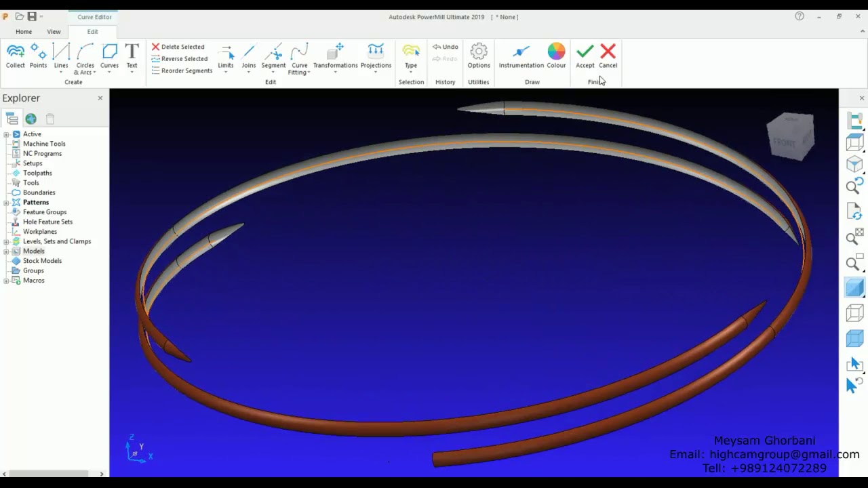Toggle plain shaded display mode
The width and height of the screenshot is (868, 488).
tap(854, 287)
